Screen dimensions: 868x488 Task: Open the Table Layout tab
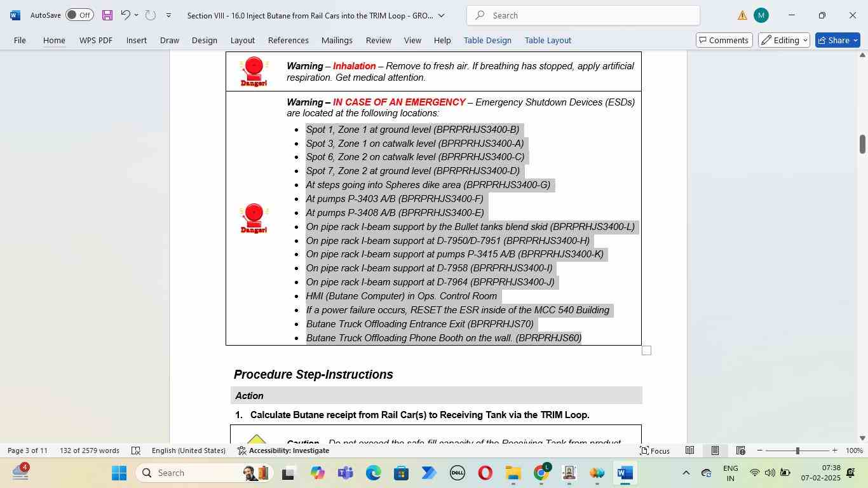point(548,40)
